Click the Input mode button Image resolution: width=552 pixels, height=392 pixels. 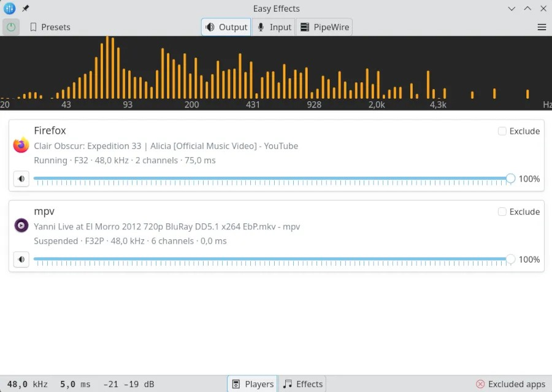[x=274, y=27]
